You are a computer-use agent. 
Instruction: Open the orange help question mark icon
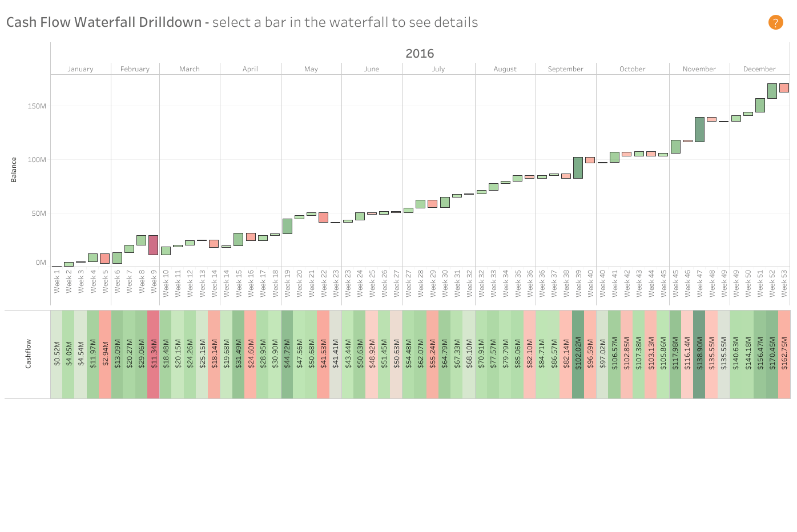[x=775, y=22]
